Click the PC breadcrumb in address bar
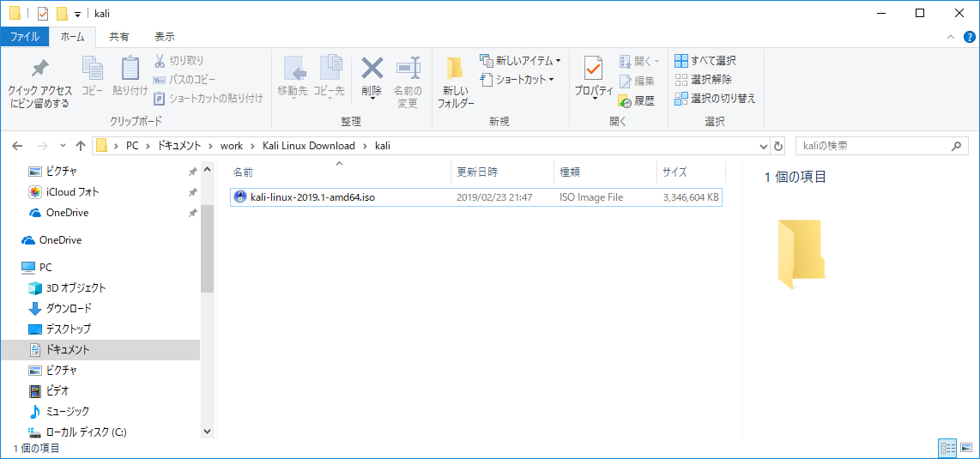 132,146
